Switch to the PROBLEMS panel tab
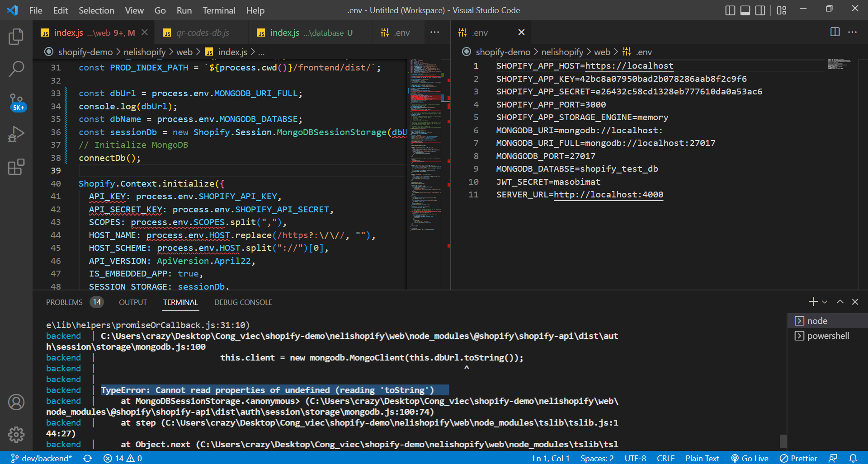Image resolution: width=868 pixels, height=464 pixels. coord(64,302)
